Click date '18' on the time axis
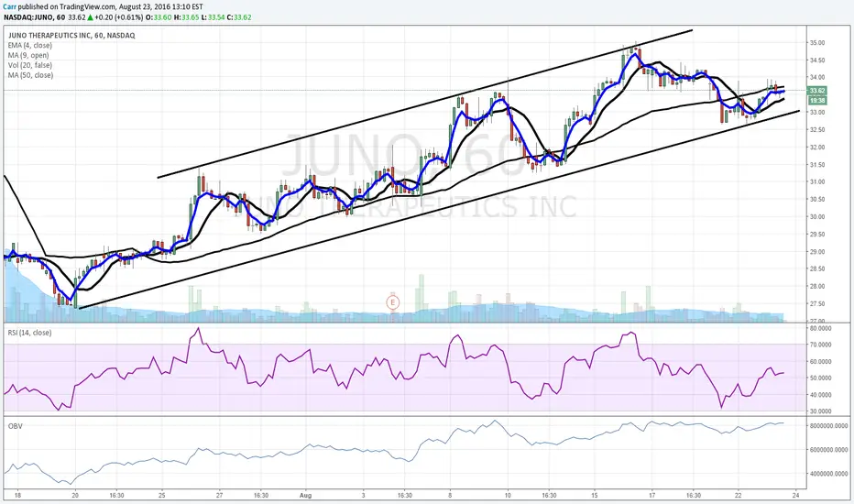This screenshot has height=504, width=854. point(18,496)
